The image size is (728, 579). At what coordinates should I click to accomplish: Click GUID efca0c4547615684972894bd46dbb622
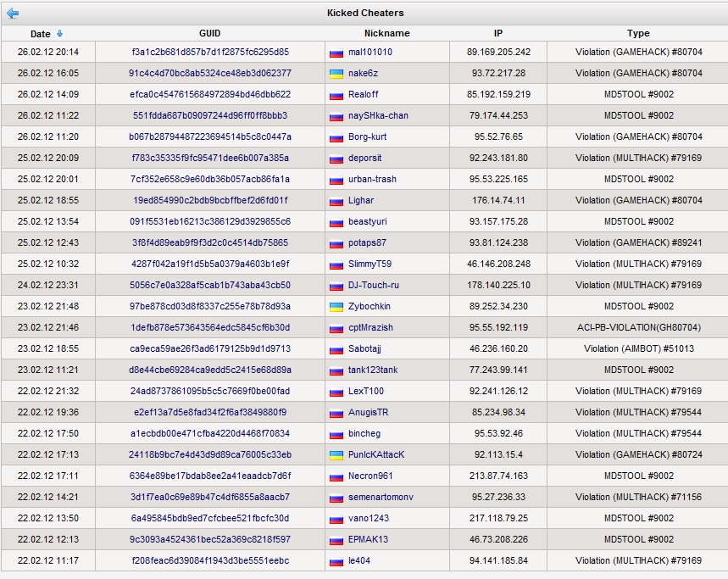210,94
